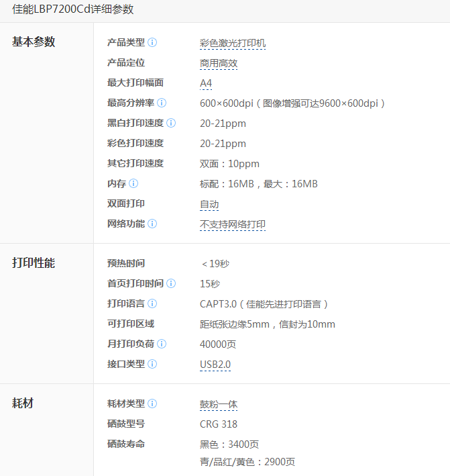Click info icon next to 黑白打印速度
The width and height of the screenshot is (450, 476).
pyautogui.click(x=171, y=123)
